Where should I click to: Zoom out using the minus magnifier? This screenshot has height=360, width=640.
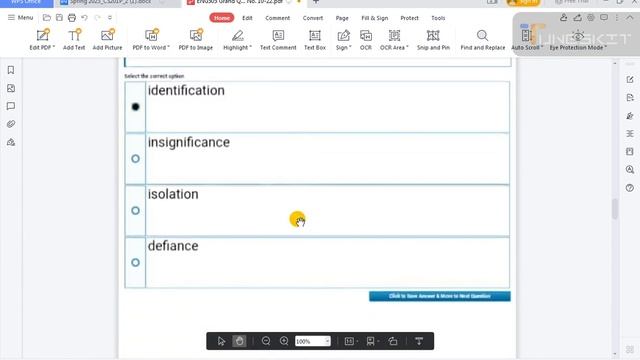click(266, 341)
